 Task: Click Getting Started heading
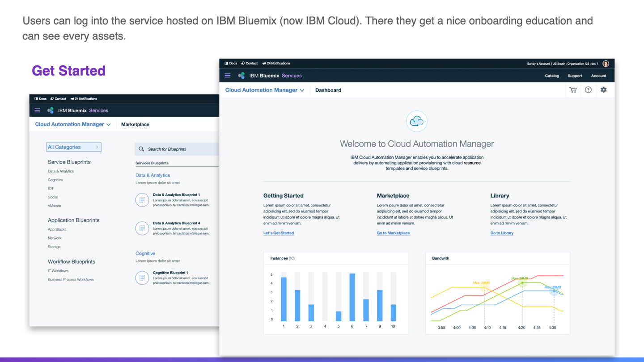coord(284,196)
